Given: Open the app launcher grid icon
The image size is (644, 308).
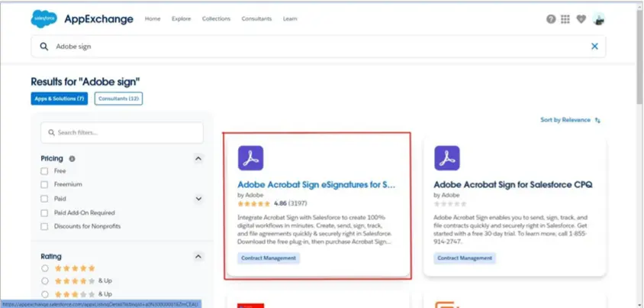Looking at the screenshot, I should click(565, 19).
